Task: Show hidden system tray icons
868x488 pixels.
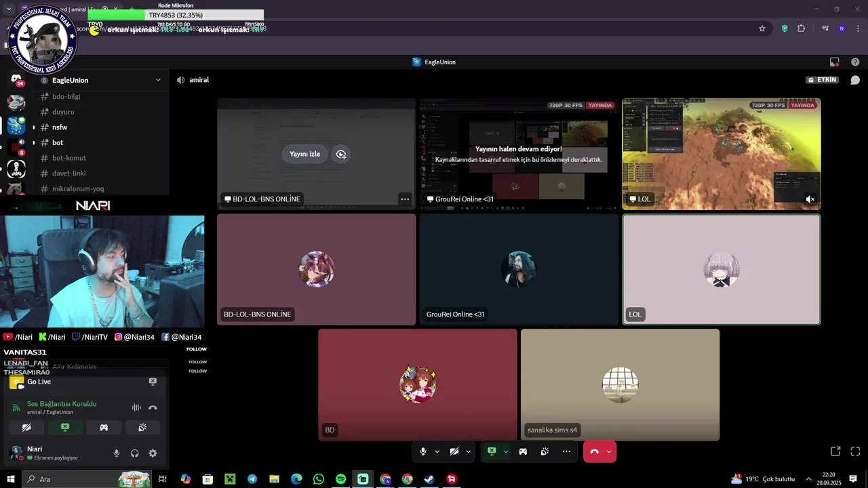Action: 808,479
